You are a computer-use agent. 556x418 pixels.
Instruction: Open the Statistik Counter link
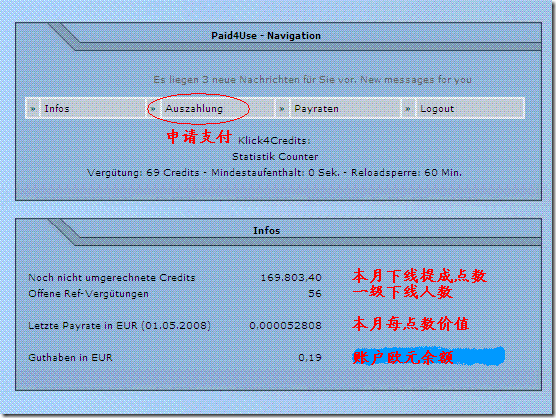275,157
